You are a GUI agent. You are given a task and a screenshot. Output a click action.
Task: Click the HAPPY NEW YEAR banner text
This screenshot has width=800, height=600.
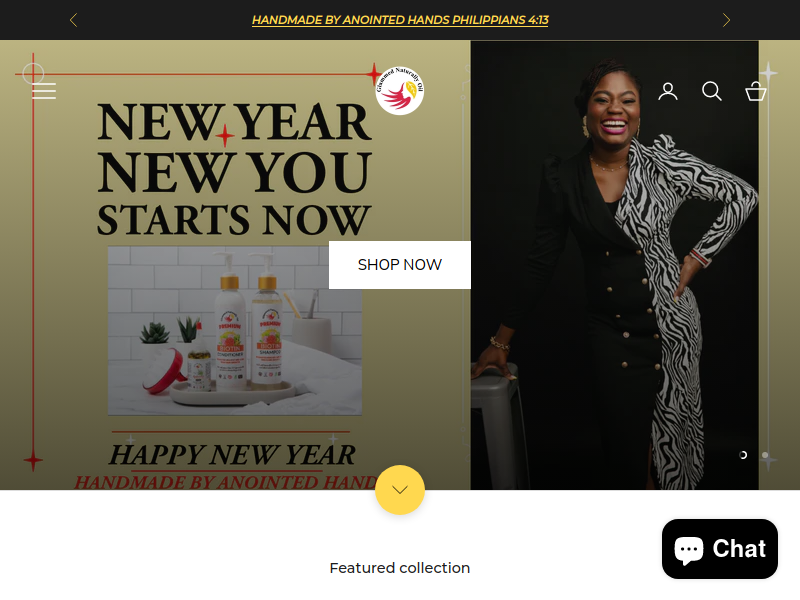232,455
